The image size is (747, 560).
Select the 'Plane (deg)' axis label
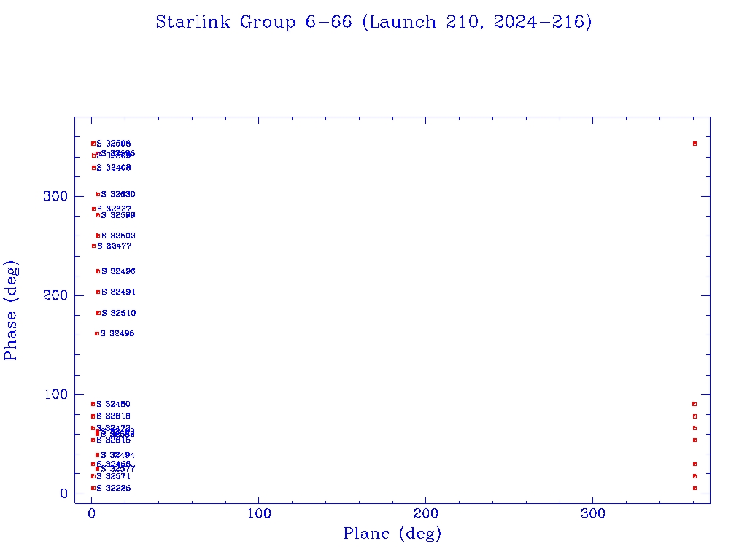(392, 533)
